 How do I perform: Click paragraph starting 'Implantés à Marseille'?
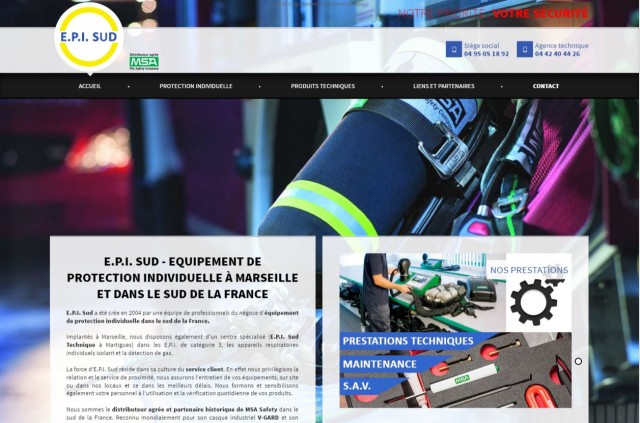point(182,345)
